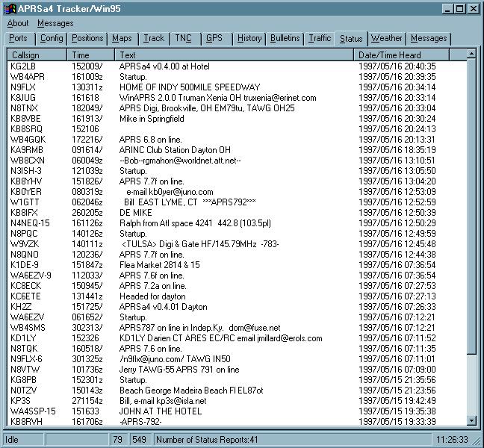Go to the TNC tab

coord(183,38)
